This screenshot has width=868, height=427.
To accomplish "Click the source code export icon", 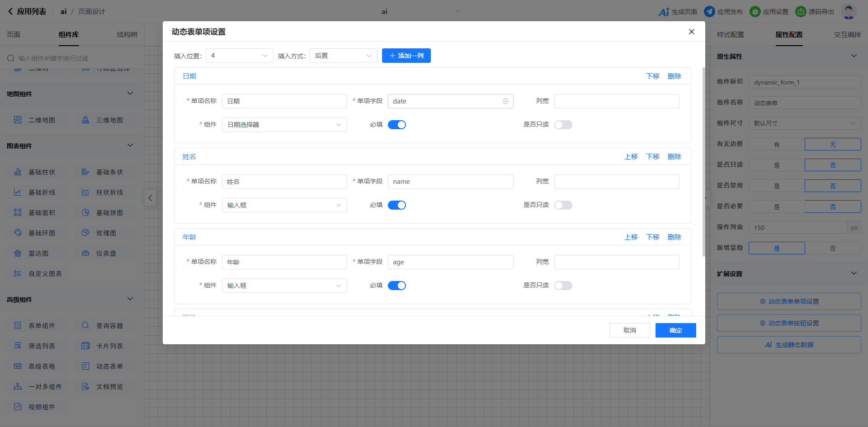I will (801, 12).
